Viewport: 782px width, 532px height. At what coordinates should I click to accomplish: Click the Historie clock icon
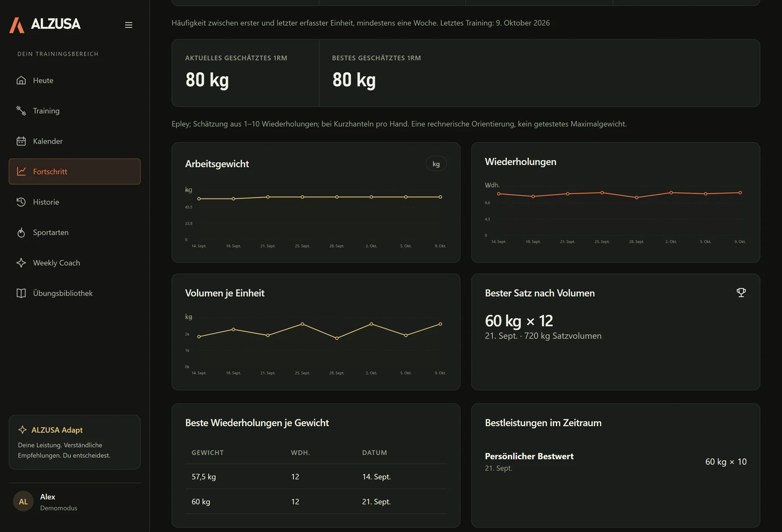pyautogui.click(x=21, y=202)
